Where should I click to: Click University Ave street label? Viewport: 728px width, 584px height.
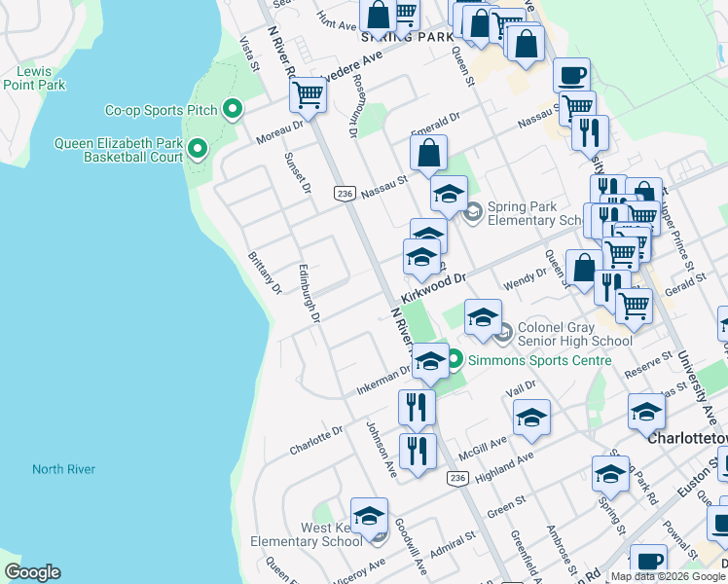point(698,387)
